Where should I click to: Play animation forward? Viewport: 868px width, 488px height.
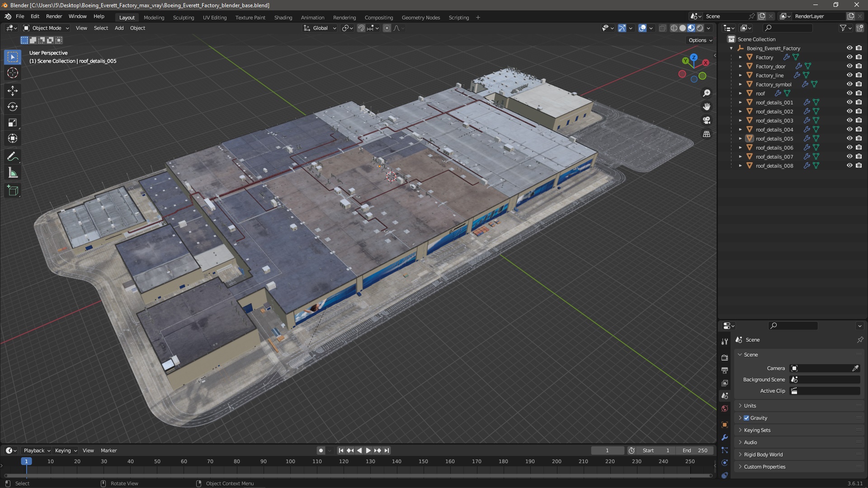pos(368,450)
